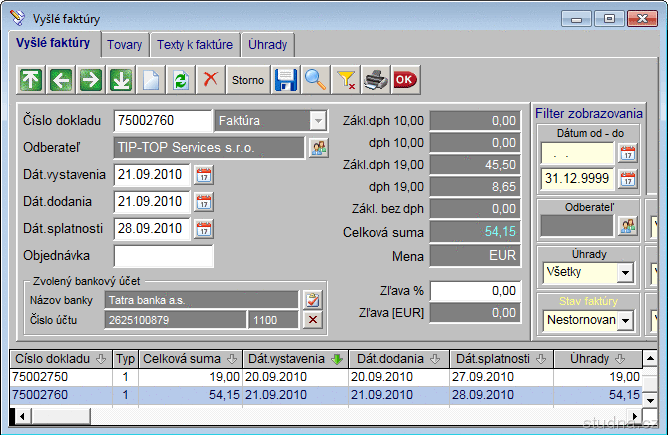Expand the Stav faktúry dropdown
The height and width of the screenshot is (435, 668).
(x=626, y=320)
